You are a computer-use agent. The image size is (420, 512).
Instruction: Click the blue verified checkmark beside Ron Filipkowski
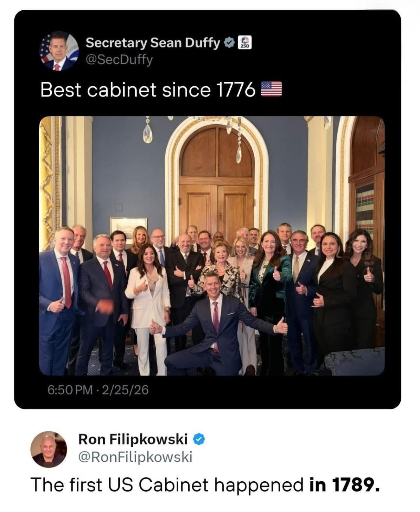point(200,439)
